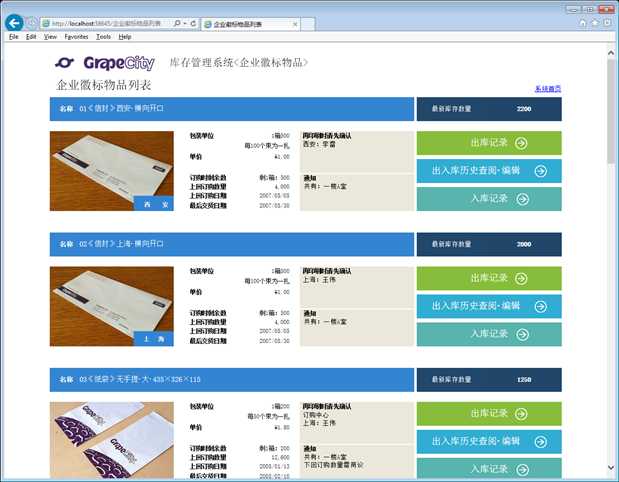The width and height of the screenshot is (619, 482).
Task: Open a new blank tab
Action: (308, 24)
